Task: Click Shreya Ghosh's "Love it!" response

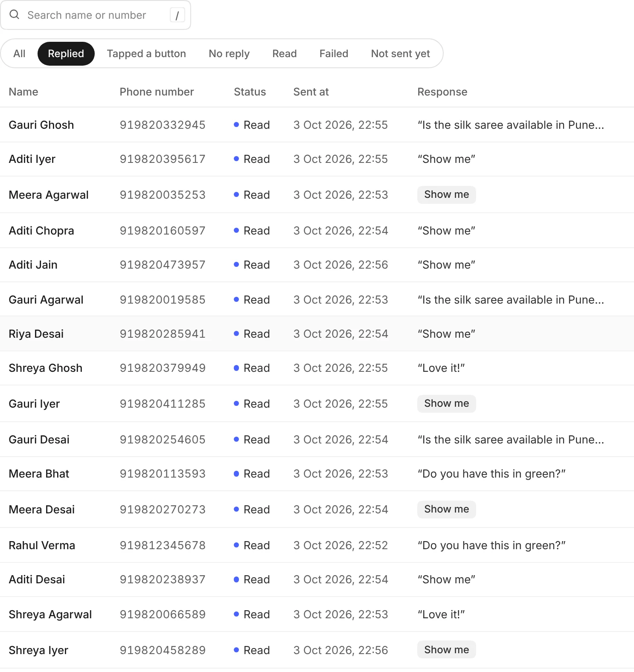Action: [441, 368]
